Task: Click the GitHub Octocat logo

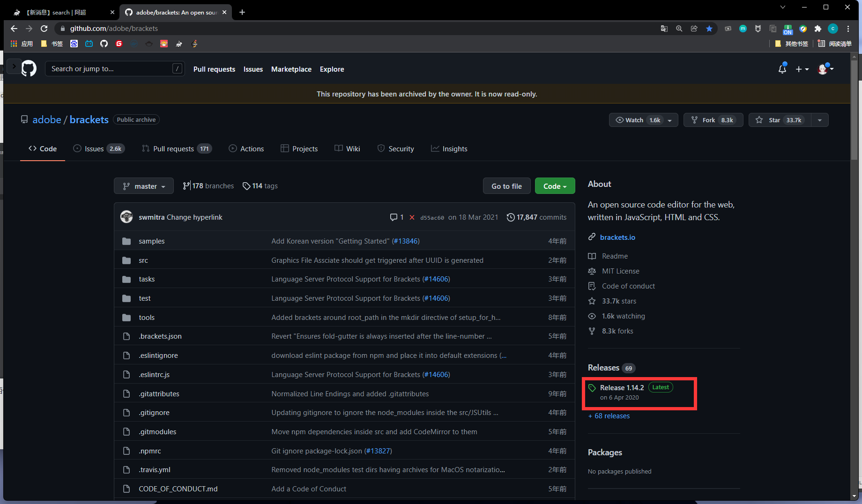Action: pyautogui.click(x=29, y=68)
